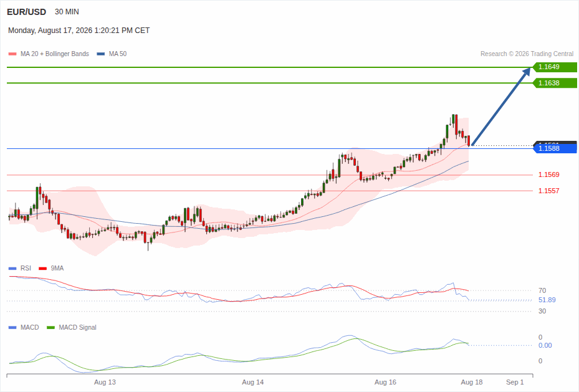Screen dimensions: 579x392
Task: Click the MA 20 + Bollinger Bands legend label
Action: (x=55, y=54)
